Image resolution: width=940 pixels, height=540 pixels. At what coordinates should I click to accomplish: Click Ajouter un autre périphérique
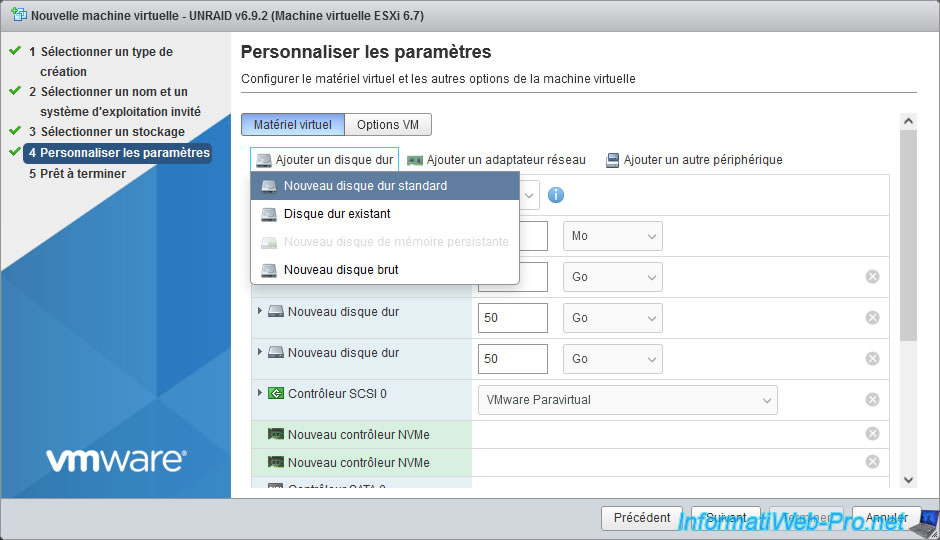click(693, 160)
